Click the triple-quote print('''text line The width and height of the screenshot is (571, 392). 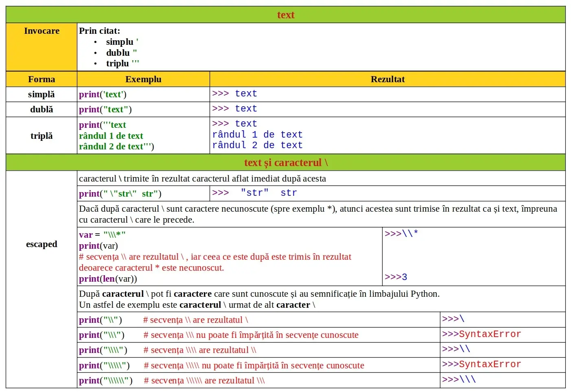pyautogui.click(x=103, y=125)
